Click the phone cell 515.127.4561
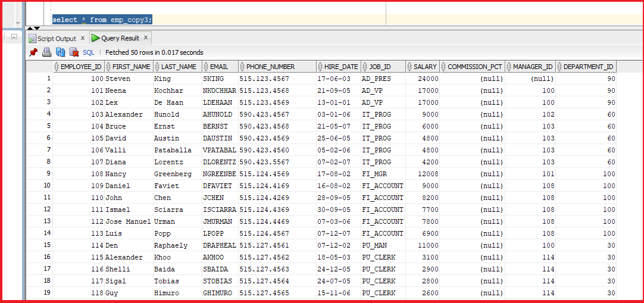Viewport: 644px width, 303px height. tap(277, 245)
